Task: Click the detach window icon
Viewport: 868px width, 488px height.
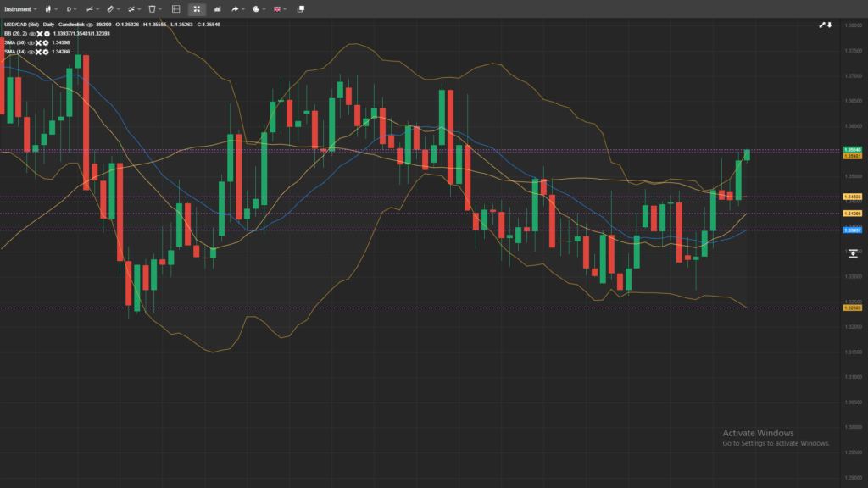Action: click(300, 8)
